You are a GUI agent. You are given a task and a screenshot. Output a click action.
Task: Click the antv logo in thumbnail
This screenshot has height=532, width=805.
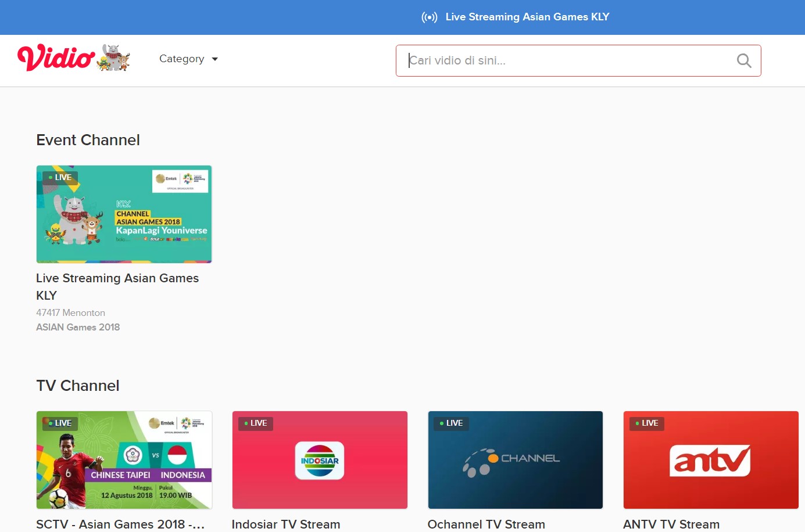tap(710, 461)
